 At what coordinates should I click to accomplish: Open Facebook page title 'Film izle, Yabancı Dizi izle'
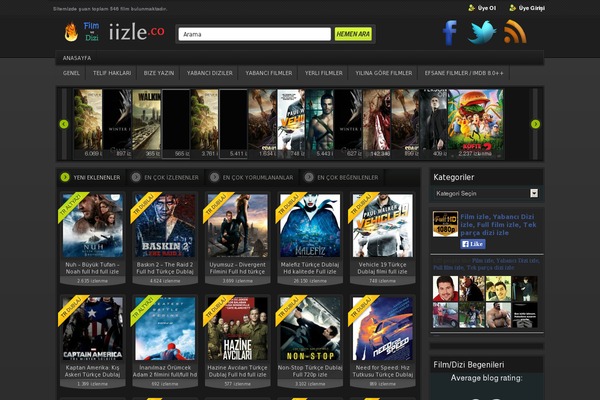pos(498,225)
